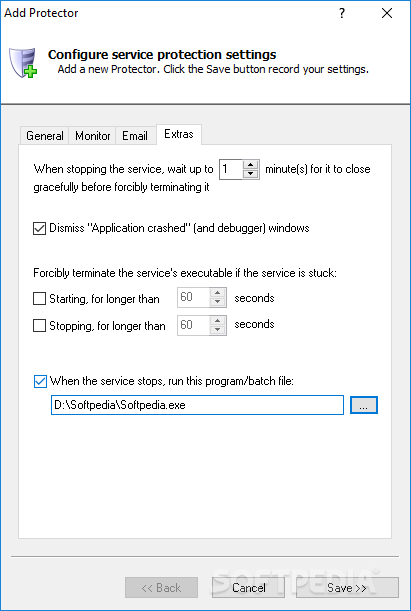Click the wait minutes value field
The width and height of the screenshot is (411, 611).
coord(231,169)
